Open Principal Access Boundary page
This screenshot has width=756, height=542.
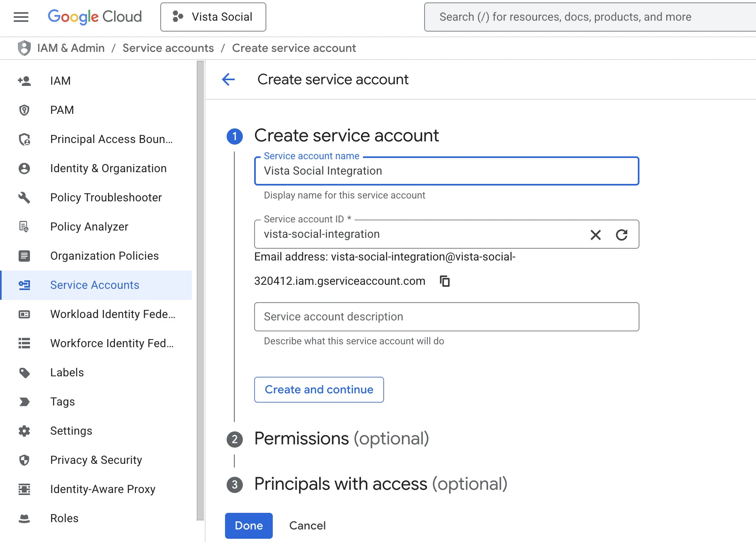point(112,139)
